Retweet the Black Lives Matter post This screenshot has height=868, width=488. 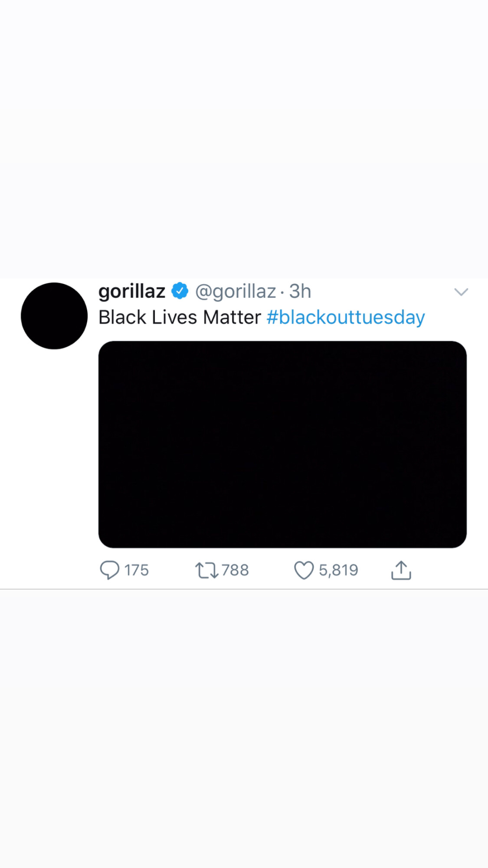click(206, 570)
